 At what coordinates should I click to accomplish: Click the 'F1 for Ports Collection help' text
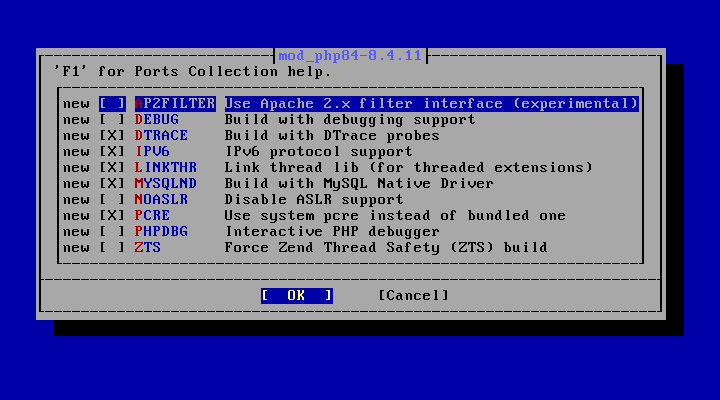point(192,72)
